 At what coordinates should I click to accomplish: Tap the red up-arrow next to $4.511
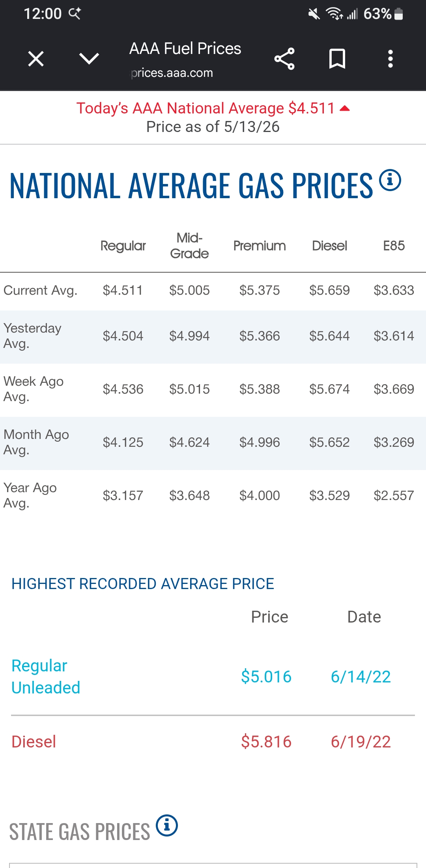pos(345,108)
